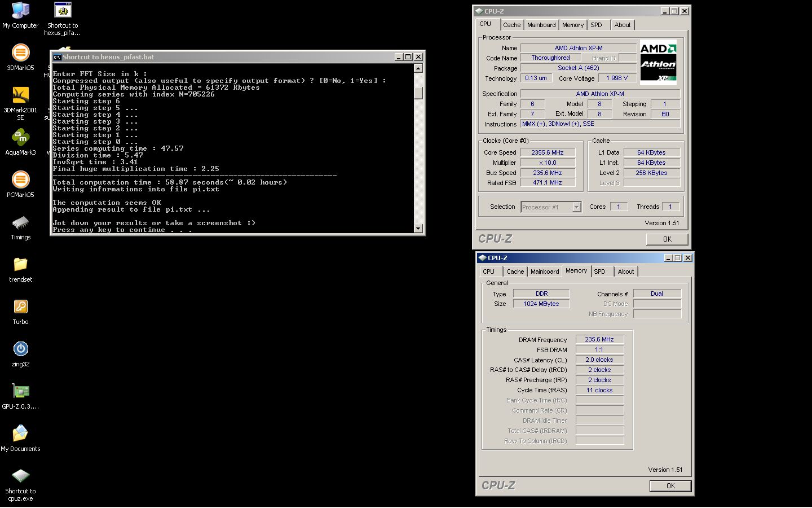Click OK in the upper CPU-Z window

click(x=667, y=239)
